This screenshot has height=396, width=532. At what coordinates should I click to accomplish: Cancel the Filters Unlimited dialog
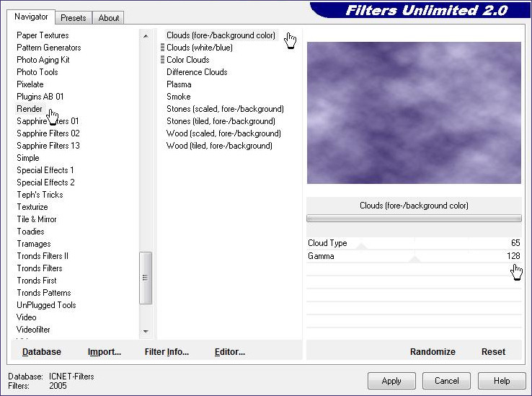tap(446, 381)
